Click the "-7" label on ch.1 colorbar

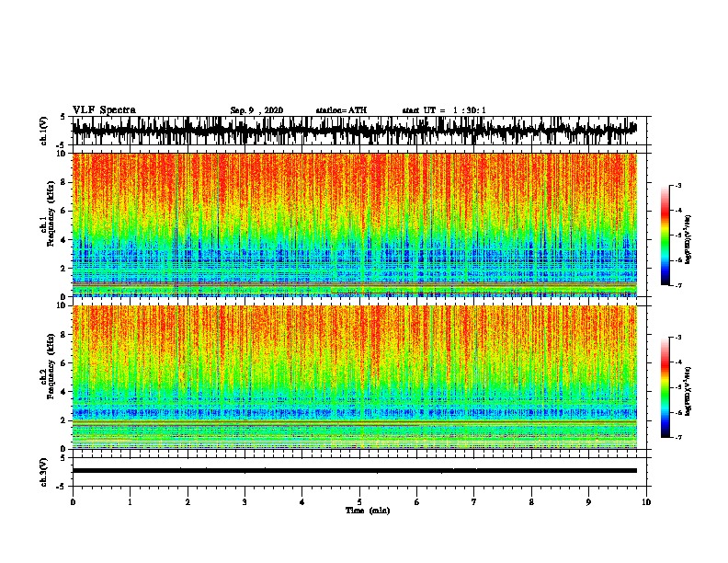677,285
